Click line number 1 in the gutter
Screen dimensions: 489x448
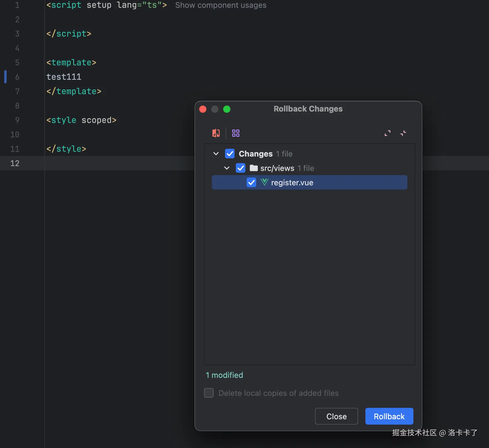tap(17, 5)
